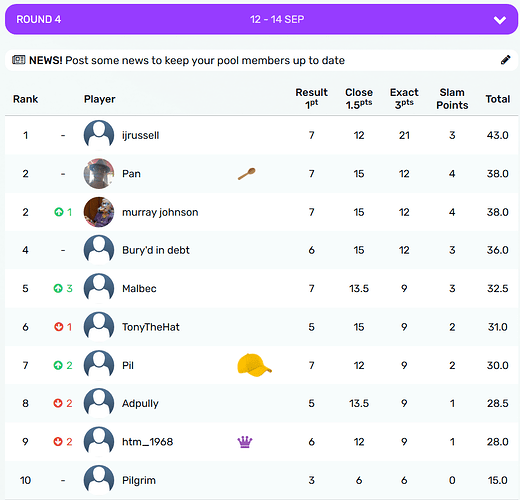Click the wooden spoon icon beside Pan
Screen dimensions: 520x500
click(247, 174)
